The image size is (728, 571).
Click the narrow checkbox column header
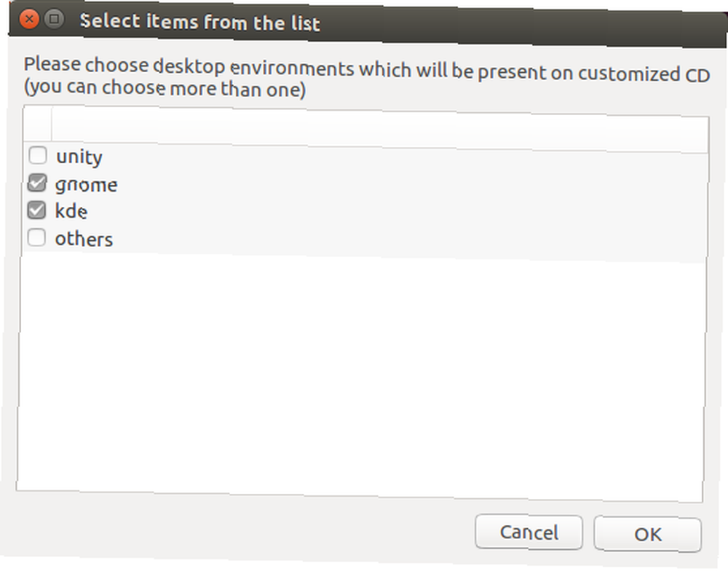(x=38, y=123)
